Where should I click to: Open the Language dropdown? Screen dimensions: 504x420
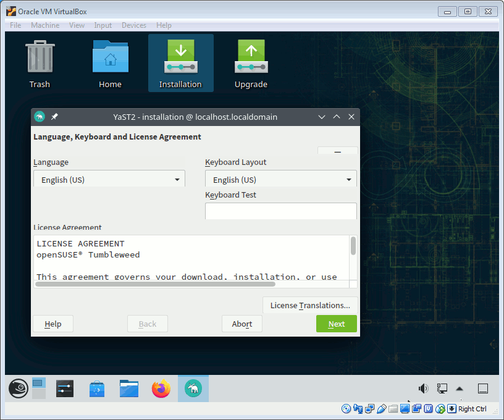click(x=109, y=179)
